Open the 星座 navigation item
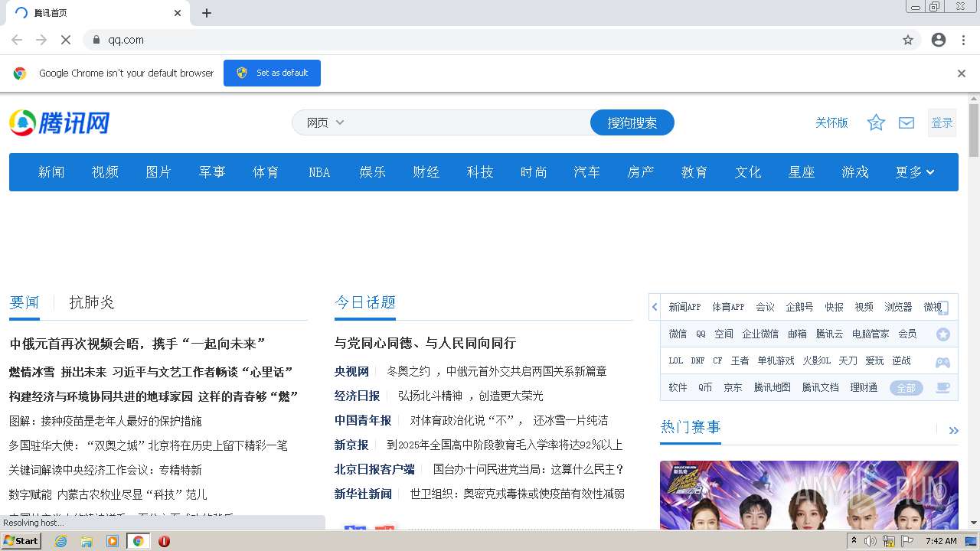 802,172
